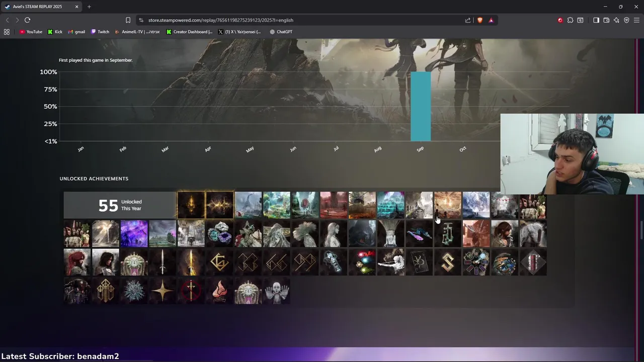This screenshot has height=362, width=644.
Task: Click the address bar URL field
Action: coord(302,20)
